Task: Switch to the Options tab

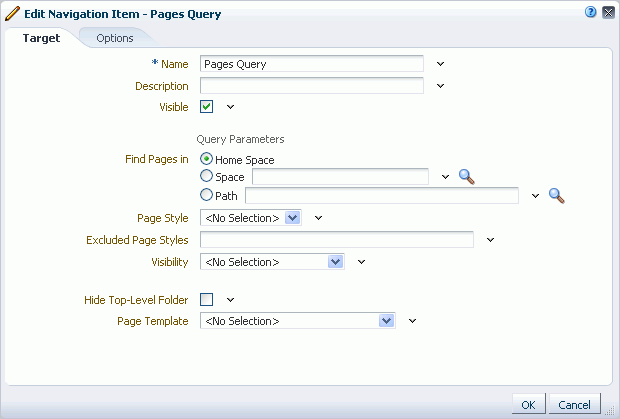Action: (x=115, y=38)
